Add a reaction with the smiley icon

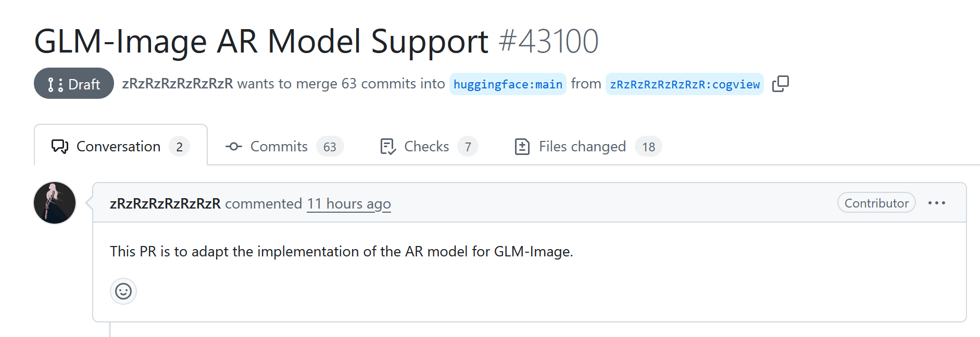[123, 291]
